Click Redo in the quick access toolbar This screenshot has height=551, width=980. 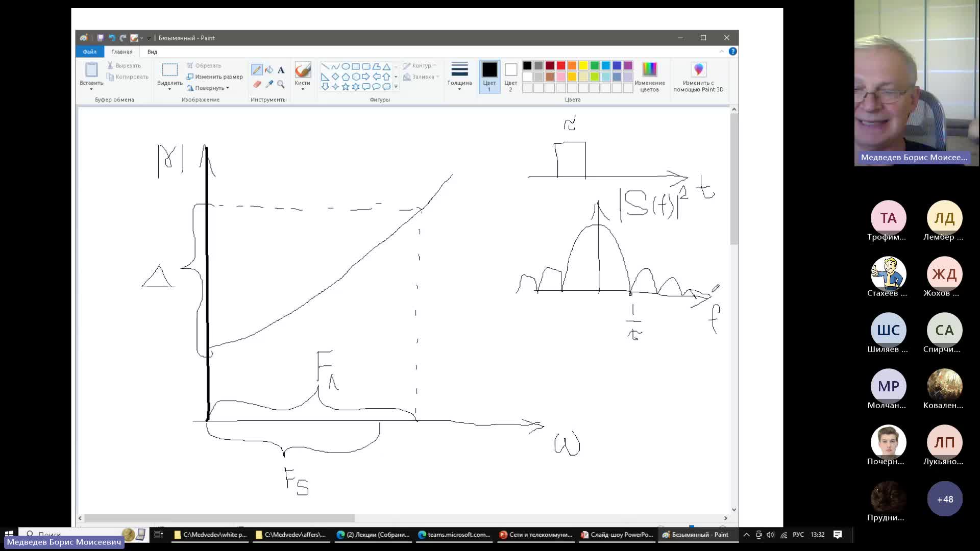point(123,38)
